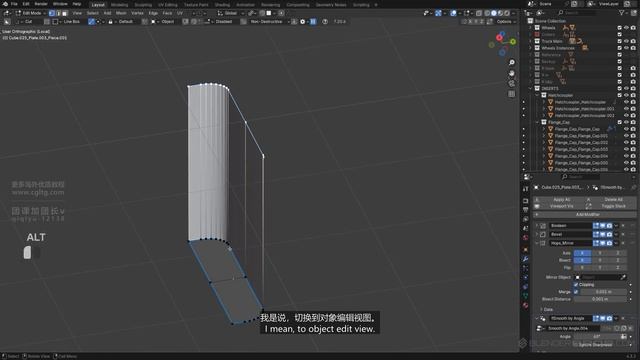Open the Vertex menu in viewport header
The image size is (640, 360).
pos(137,13)
